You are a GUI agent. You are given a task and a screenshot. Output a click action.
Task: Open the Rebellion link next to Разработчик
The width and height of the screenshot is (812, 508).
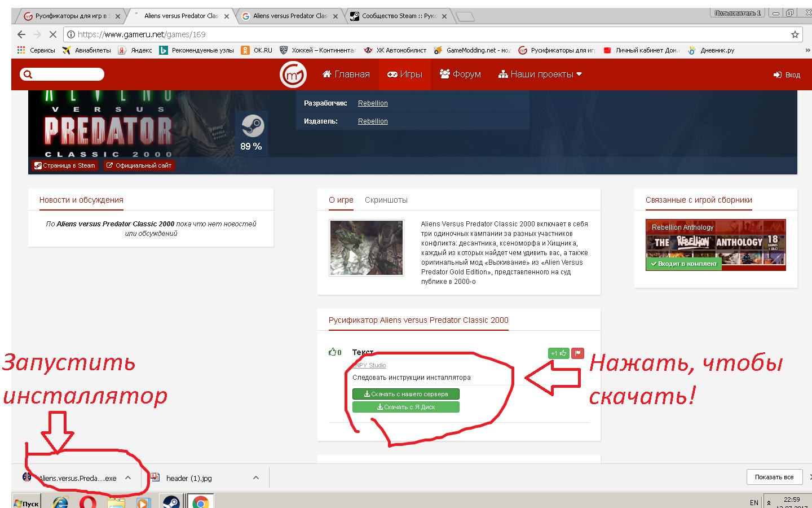click(x=373, y=103)
